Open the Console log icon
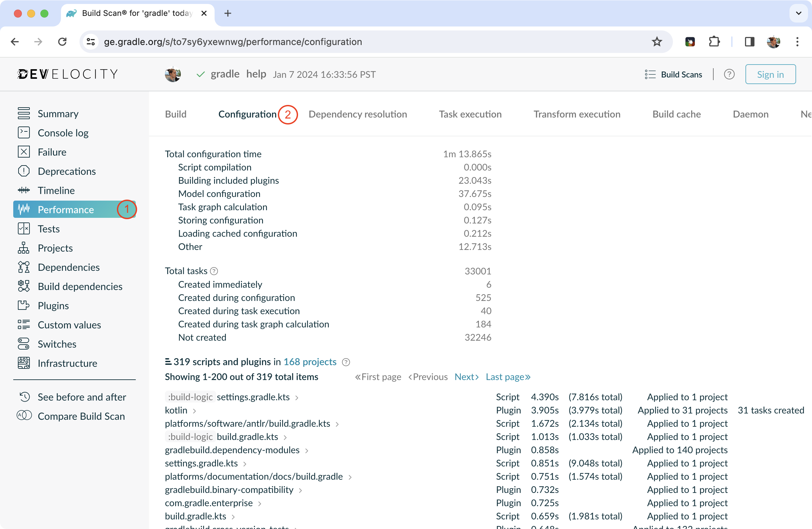The image size is (812, 529). tap(24, 132)
